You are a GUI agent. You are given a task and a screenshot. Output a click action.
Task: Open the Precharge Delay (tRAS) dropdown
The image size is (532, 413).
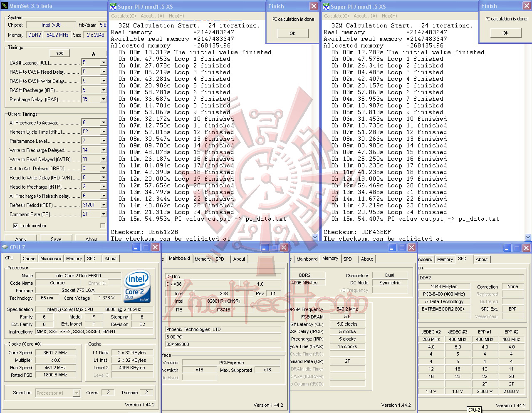click(103, 99)
